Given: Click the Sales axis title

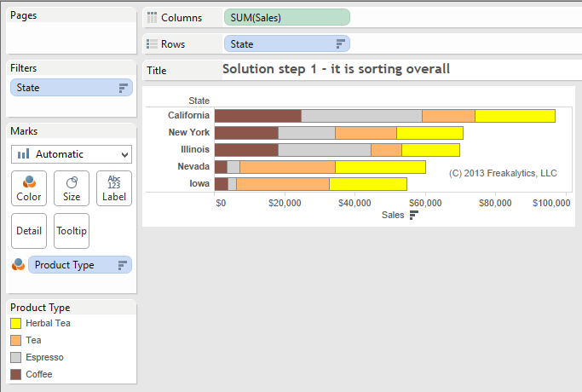Looking at the screenshot, I should click(x=393, y=215).
